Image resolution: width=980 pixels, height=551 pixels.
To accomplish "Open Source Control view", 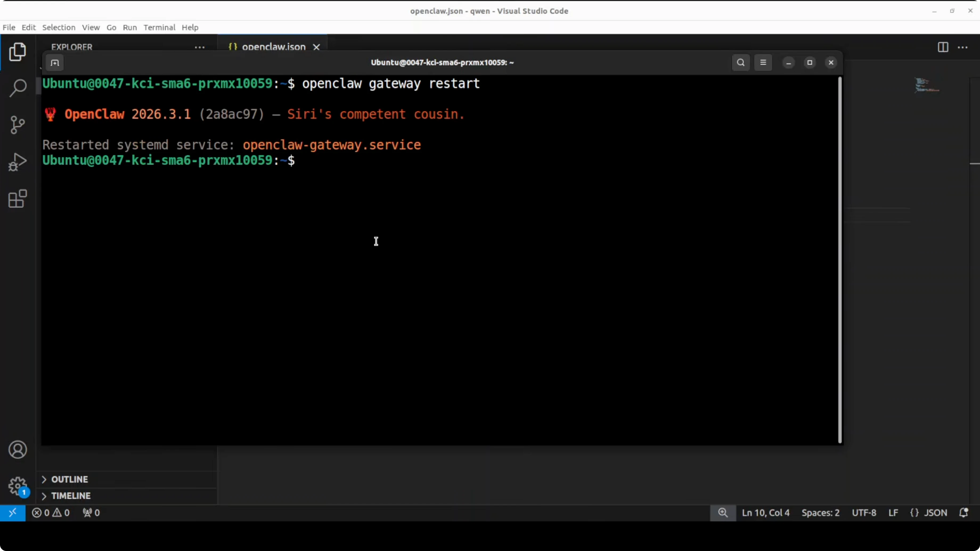I will click(18, 125).
